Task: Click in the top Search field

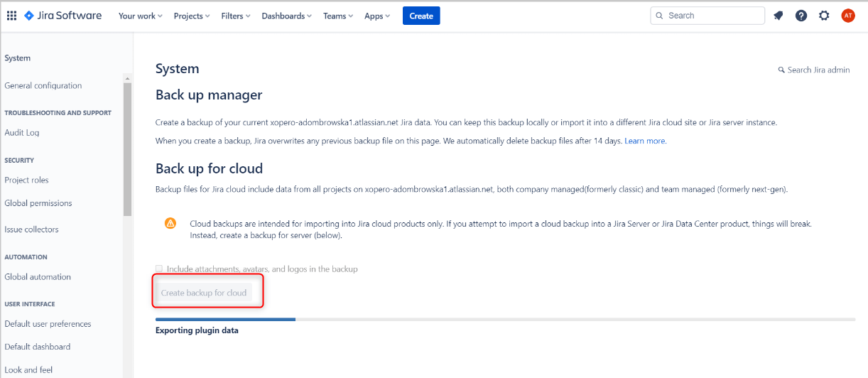Action: click(707, 16)
